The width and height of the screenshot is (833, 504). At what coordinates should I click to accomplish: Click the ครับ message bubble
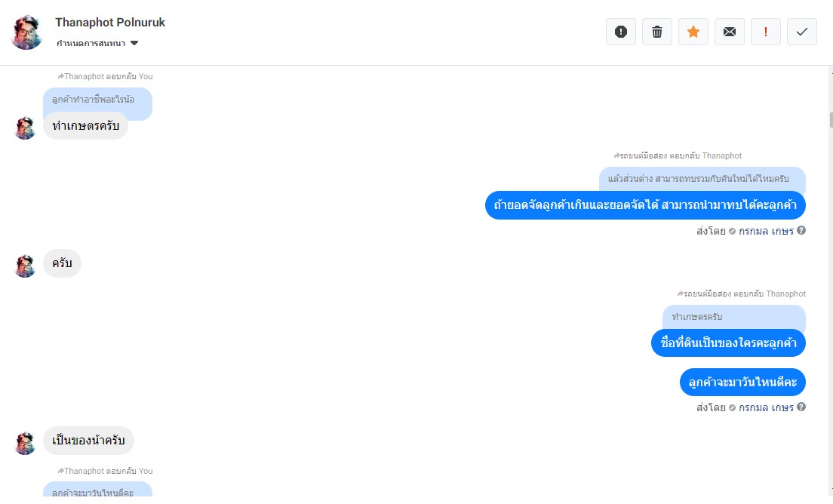tap(62, 263)
